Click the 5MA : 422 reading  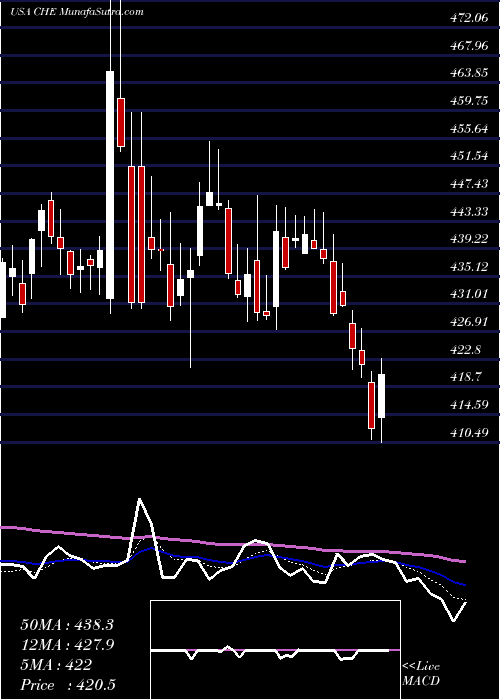(56, 665)
